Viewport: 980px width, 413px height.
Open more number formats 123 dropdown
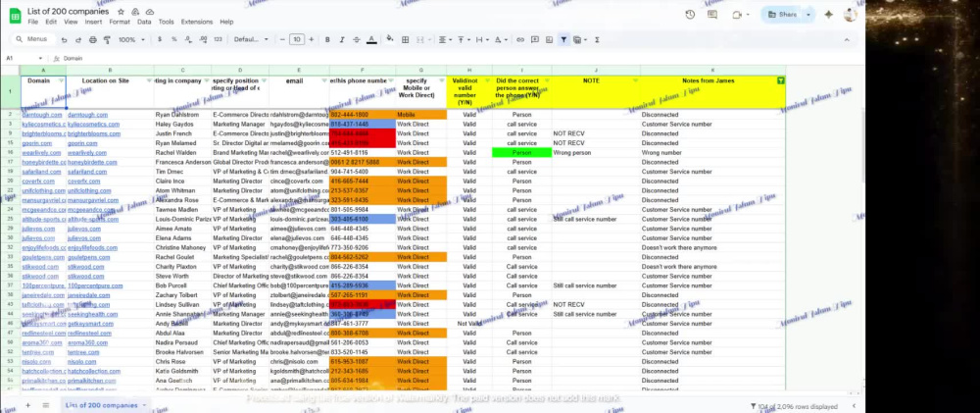218,39
